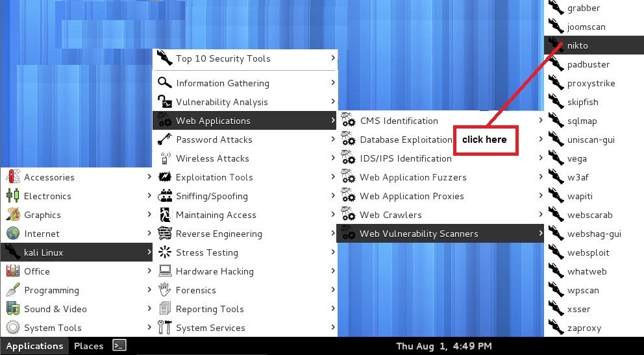Click the Internet globe icon
The height and width of the screenshot is (355, 644).
(x=13, y=234)
